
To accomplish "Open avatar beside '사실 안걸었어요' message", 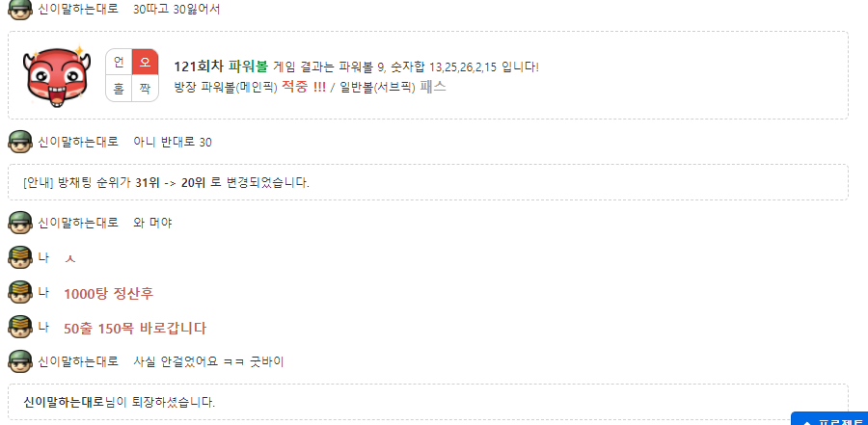I will coord(20,361).
